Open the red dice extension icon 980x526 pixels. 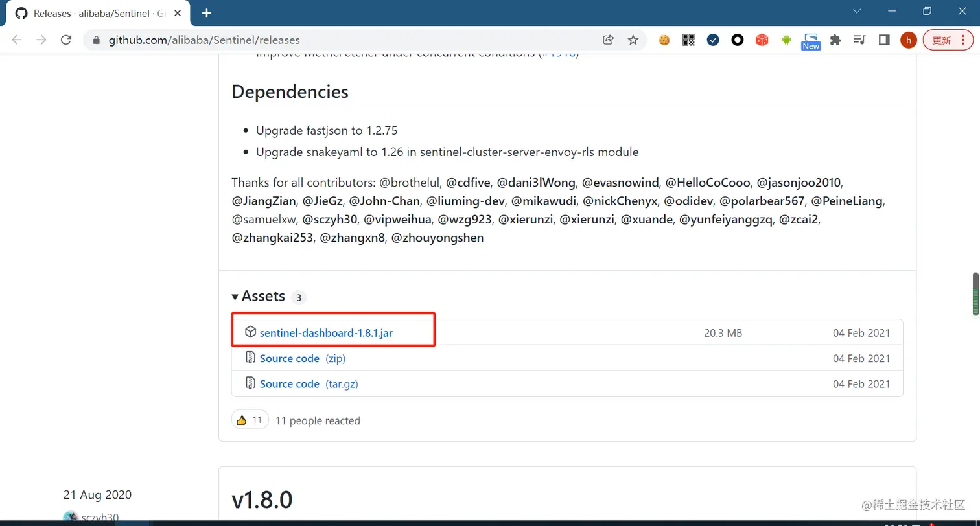tap(762, 40)
